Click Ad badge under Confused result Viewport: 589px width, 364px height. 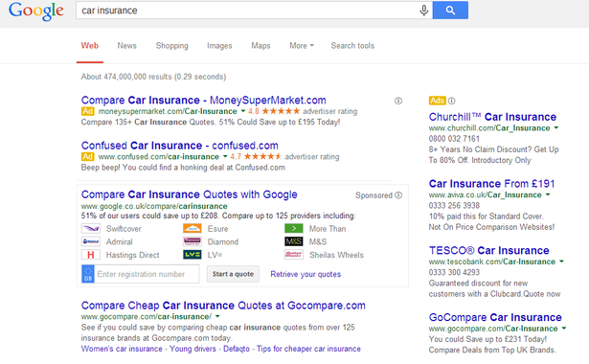click(x=87, y=157)
